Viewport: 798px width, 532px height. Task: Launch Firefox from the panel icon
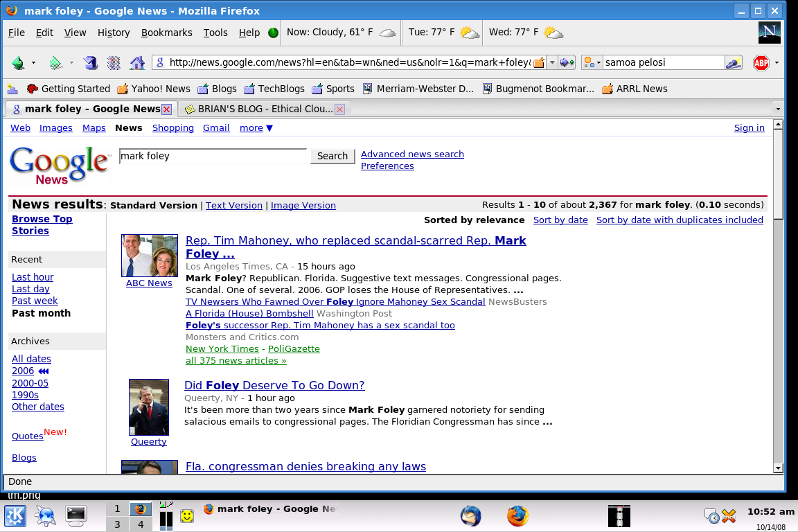point(517,516)
